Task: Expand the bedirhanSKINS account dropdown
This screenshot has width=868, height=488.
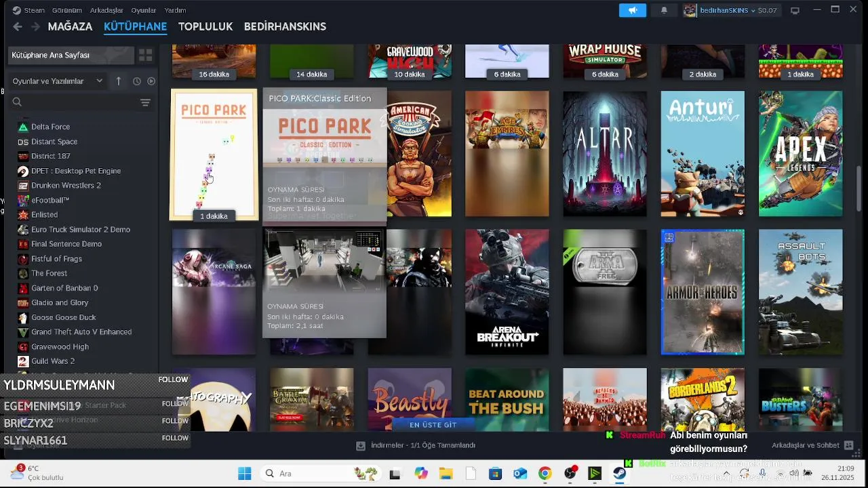Action: click(x=730, y=10)
